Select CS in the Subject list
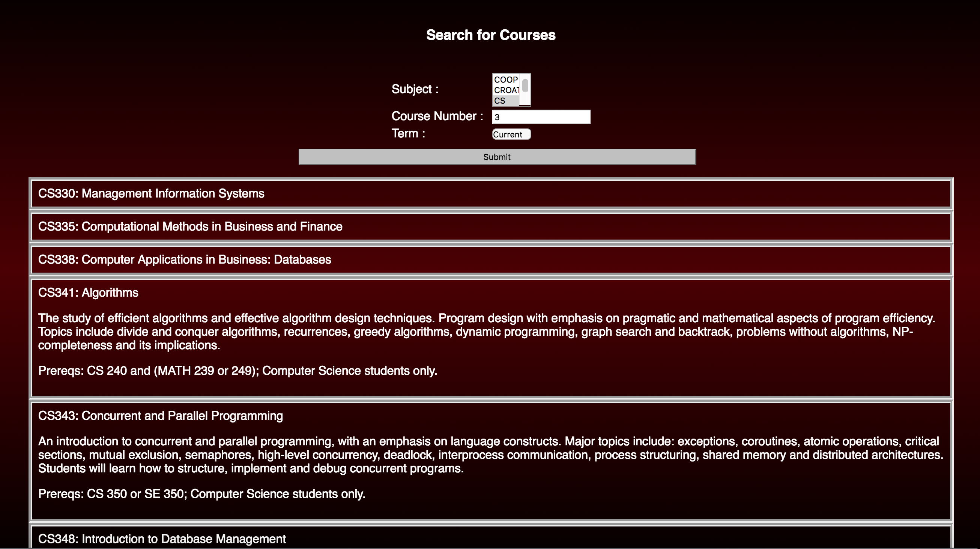The width and height of the screenshot is (980, 549). (x=506, y=101)
